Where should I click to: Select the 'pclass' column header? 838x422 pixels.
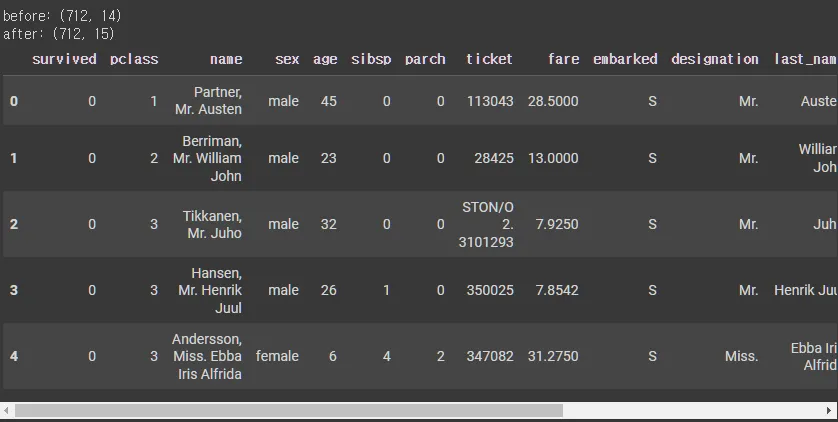134,59
